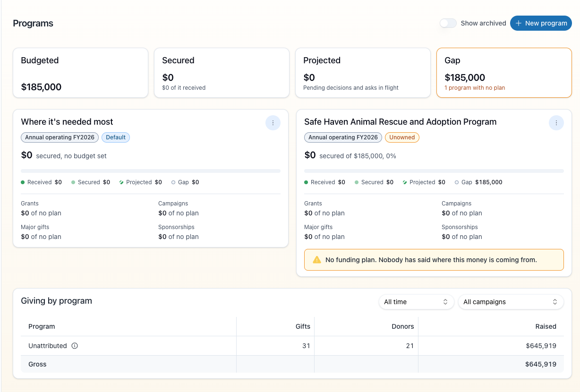Click the Annual operating FY2026 tag on Safe Haven card

[343, 137]
